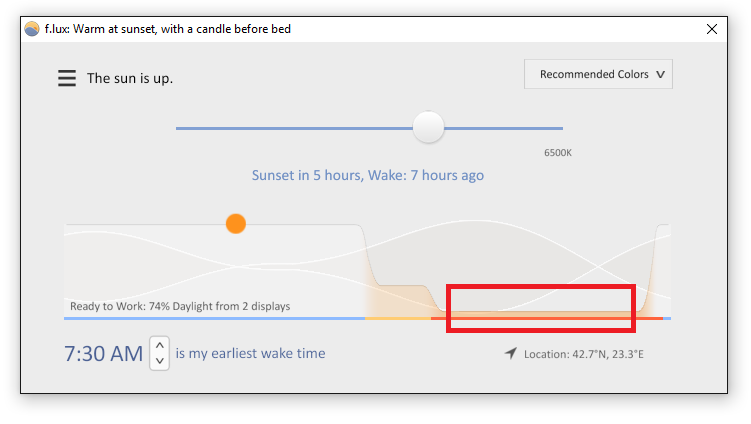Click the orange-red bedtime segment of timeline bar
Viewport: 751px width, 424px height.
click(547, 318)
